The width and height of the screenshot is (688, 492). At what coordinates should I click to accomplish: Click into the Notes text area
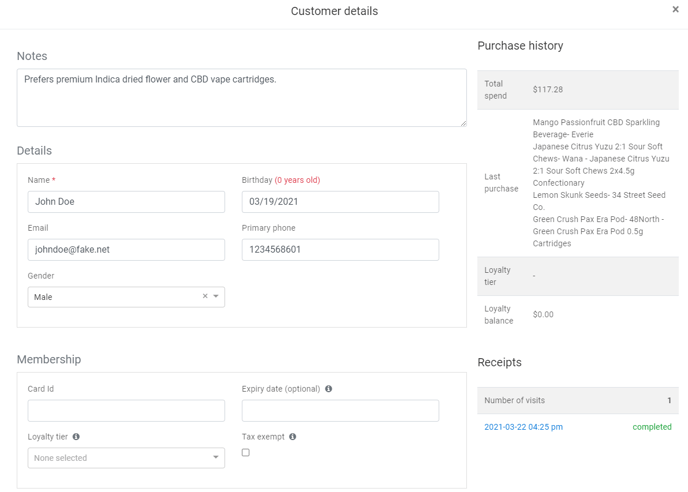241,98
